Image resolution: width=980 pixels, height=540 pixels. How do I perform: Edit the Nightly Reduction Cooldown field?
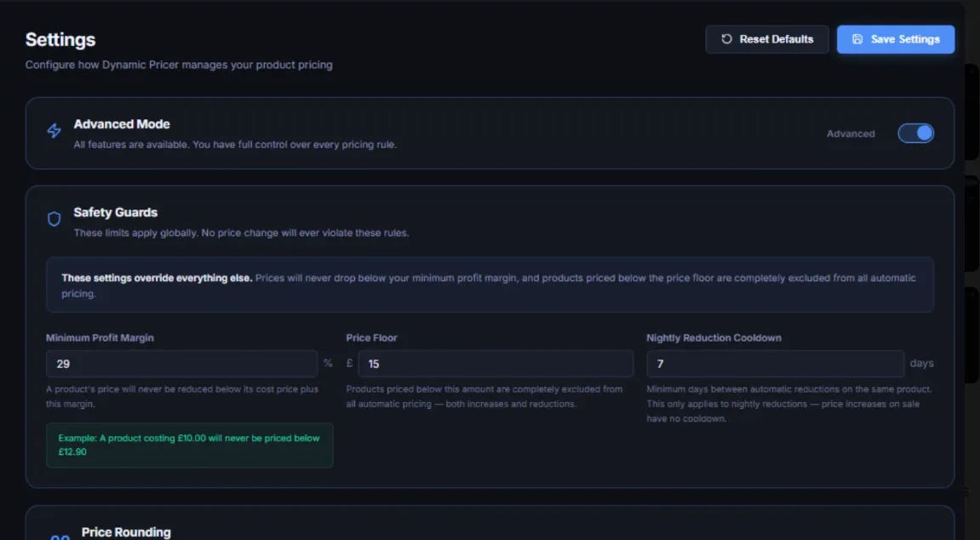coord(775,364)
